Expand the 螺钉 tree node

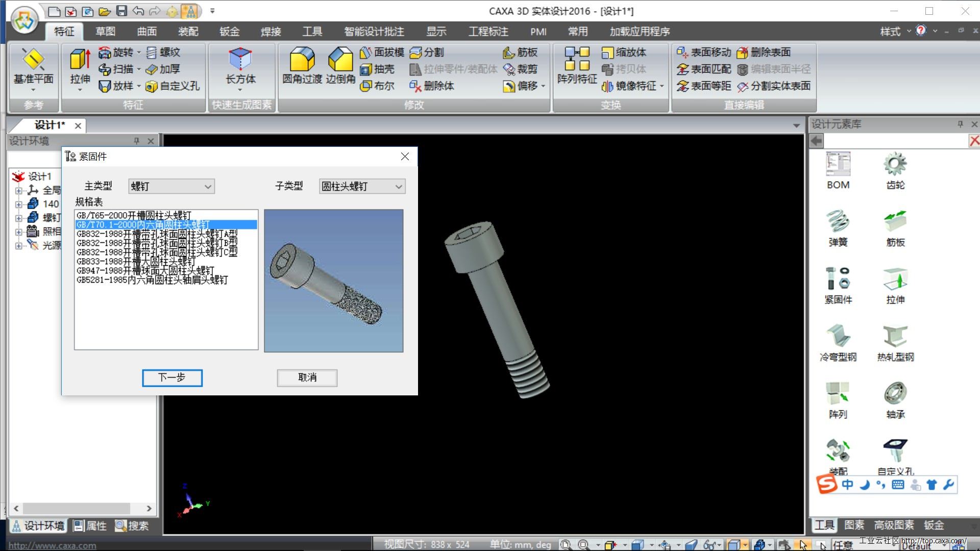[18, 218]
